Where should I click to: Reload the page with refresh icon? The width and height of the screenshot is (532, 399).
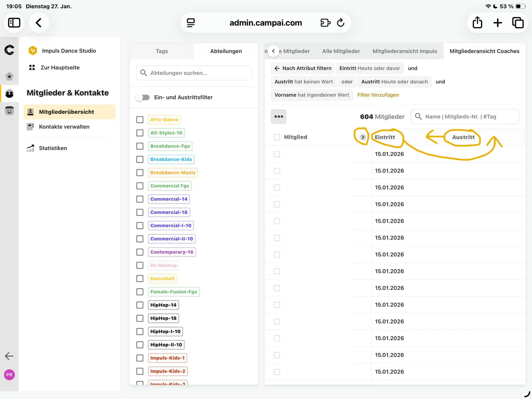[x=340, y=23]
